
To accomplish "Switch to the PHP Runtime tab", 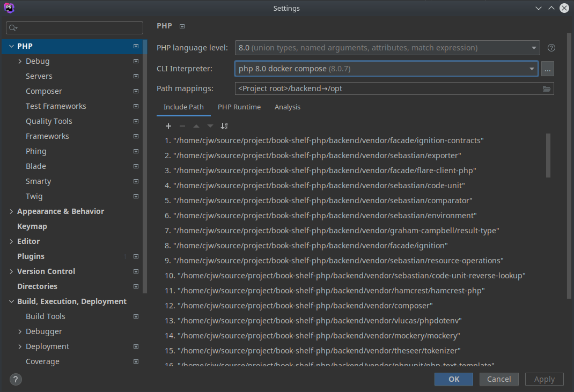I will (239, 107).
